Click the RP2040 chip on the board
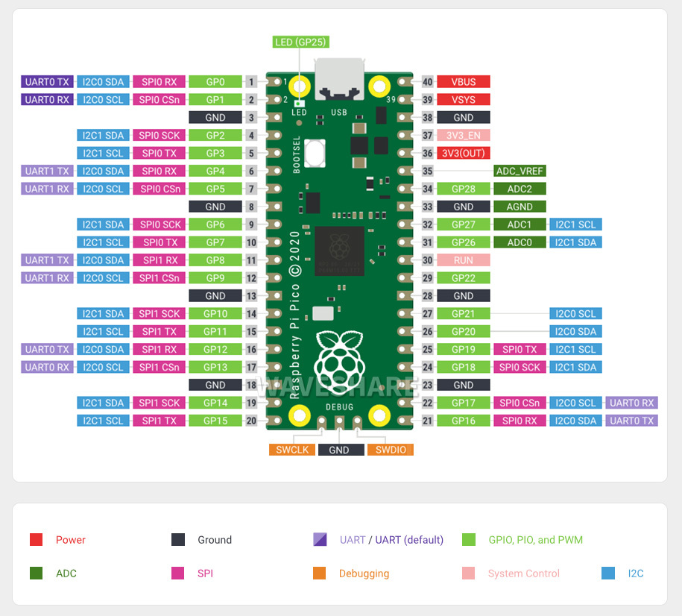Viewport: 682px width, 616px height. pos(339,251)
